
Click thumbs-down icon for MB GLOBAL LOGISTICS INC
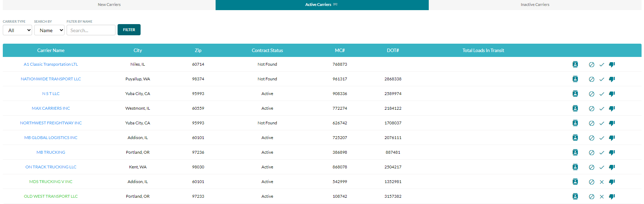click(612, 138)
